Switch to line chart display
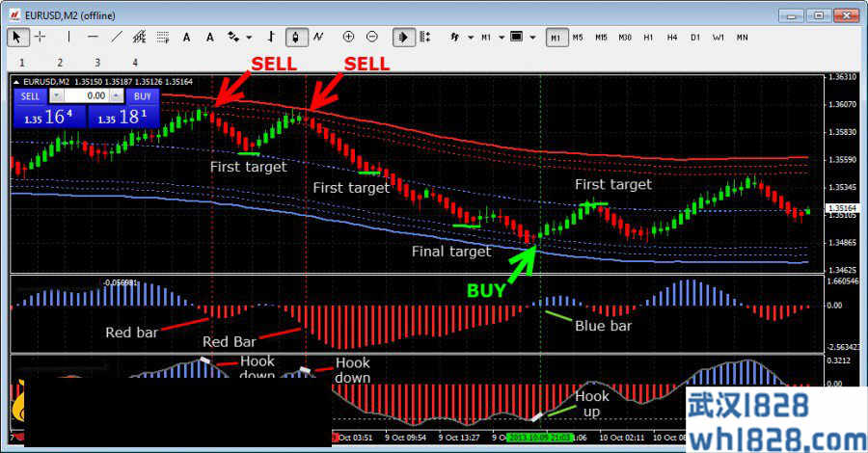Viewport: 868px width, 453px height. (318, 37)
